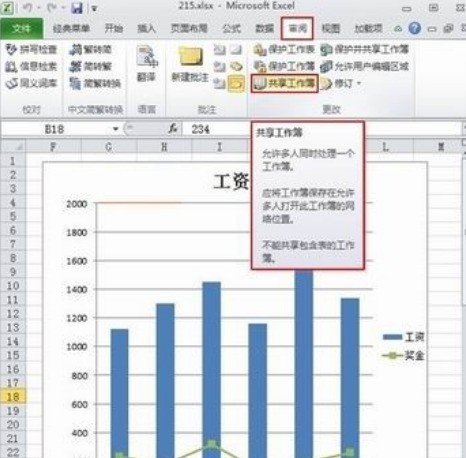Image resolution: width=466 pixels, height=458 pixels.
Task: Select column H header
Action: (164, 147)
